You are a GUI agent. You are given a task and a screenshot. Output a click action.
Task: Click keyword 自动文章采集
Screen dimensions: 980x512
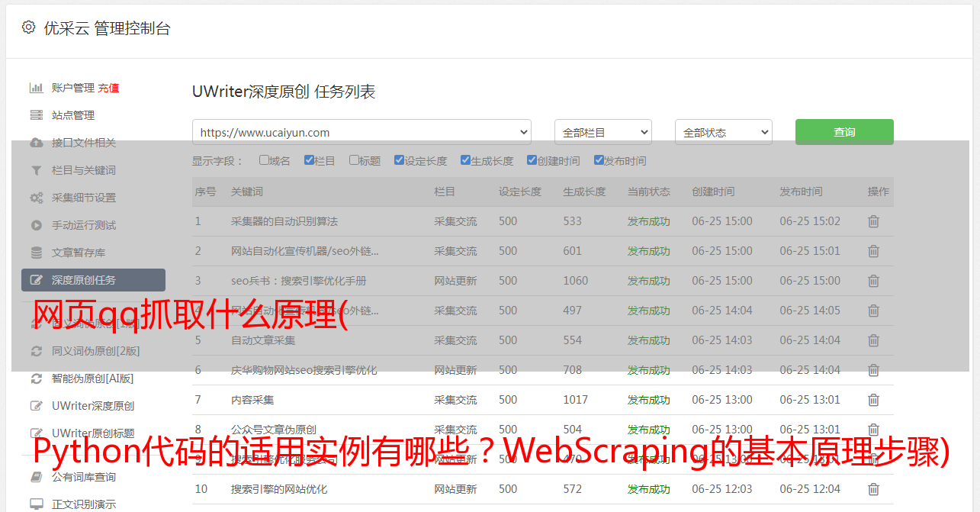(x=263, y=340)
